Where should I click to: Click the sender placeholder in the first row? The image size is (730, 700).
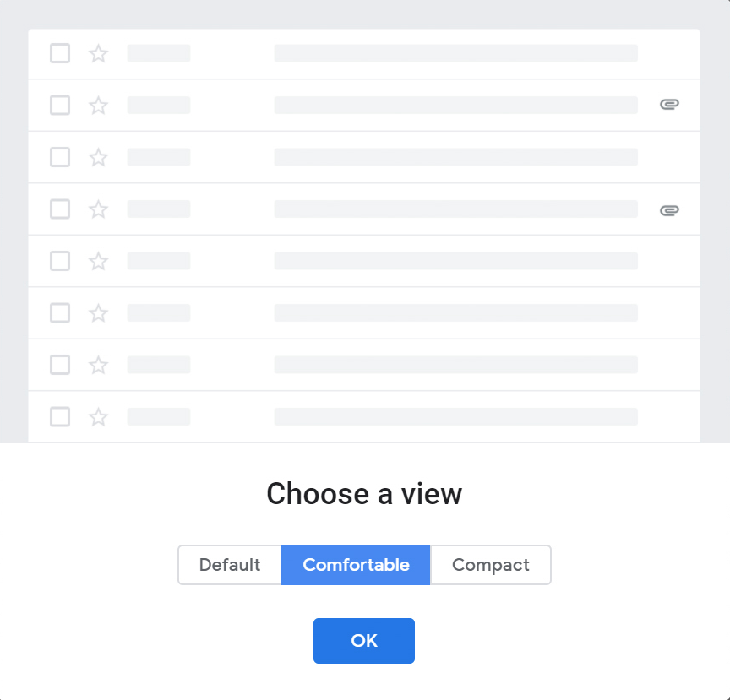point(159,53)
